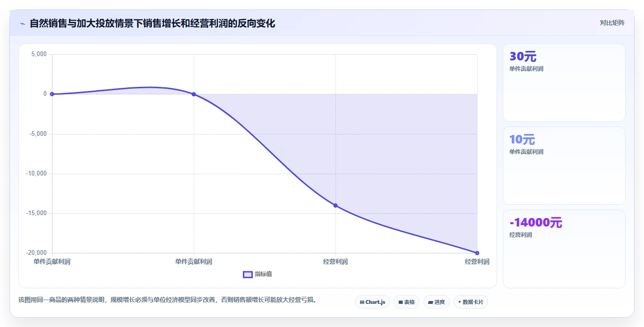Open the 10元 stat card

click(x=564, y=166)
